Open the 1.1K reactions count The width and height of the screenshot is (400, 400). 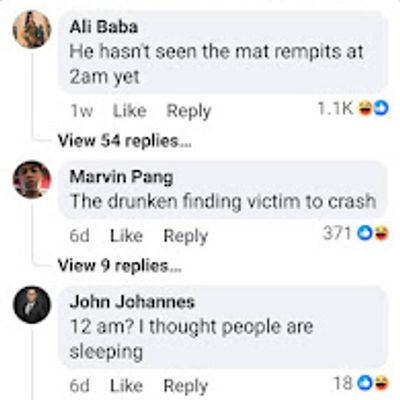click(335, 108)
